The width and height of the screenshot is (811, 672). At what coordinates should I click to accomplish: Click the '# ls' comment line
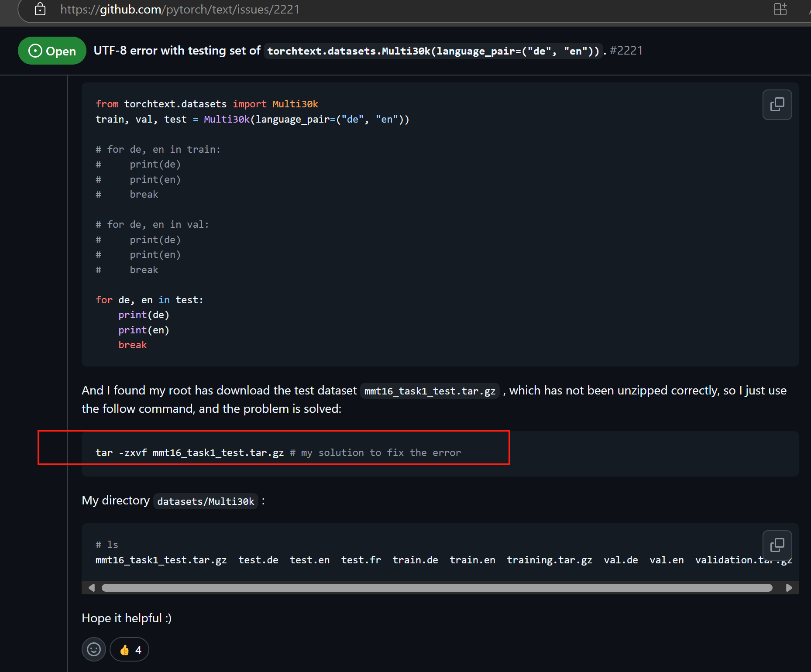107,545
